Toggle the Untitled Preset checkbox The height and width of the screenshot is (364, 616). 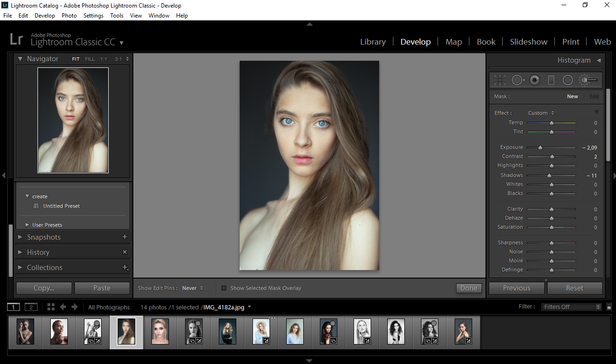[36, 206]
